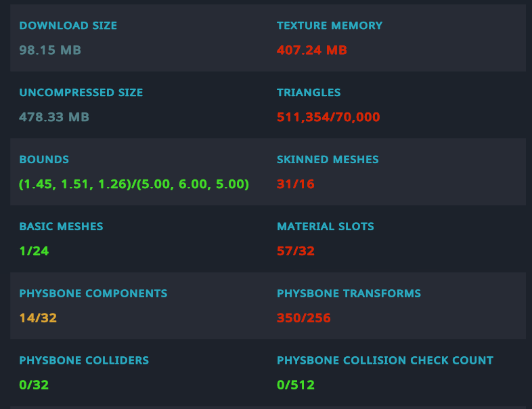
Task: Click the PhysBone Components label
Action: point(93,293)
